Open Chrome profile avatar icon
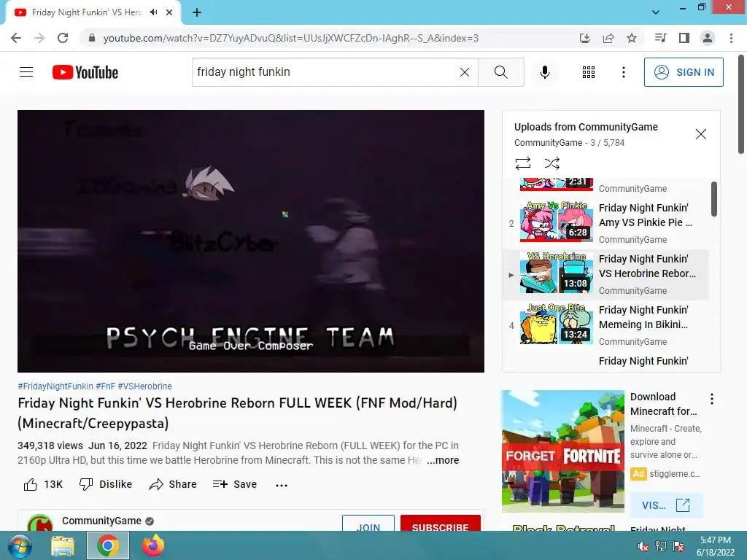This screenshot has height=560, width=747. [x=708, y=38]
